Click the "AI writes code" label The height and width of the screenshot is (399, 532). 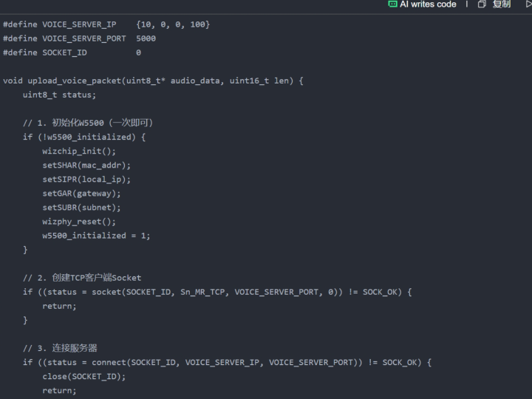click(428, 4)
